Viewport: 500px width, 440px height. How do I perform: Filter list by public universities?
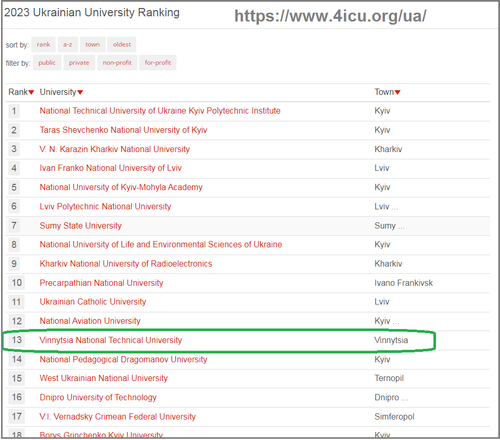pyautogui.click(x=47, y=63)
